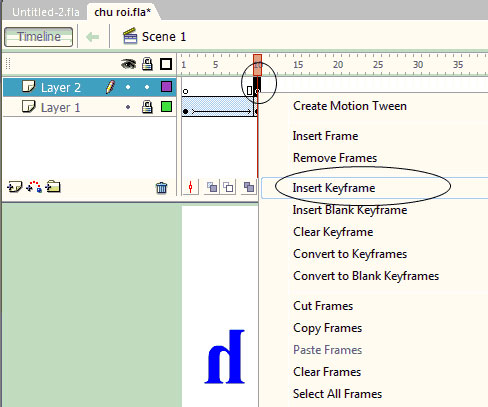Image resolution: width=488 pixels, height=407 pixels.
Task: Click Edit Multiple Frames icon
Action: pos(249,187)
